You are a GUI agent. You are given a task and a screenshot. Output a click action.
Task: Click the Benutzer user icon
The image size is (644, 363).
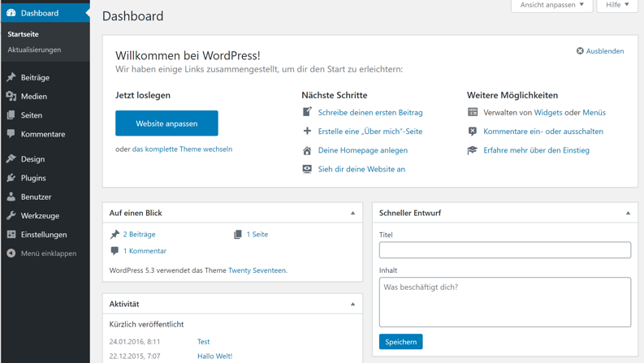(x=11, y=197)
